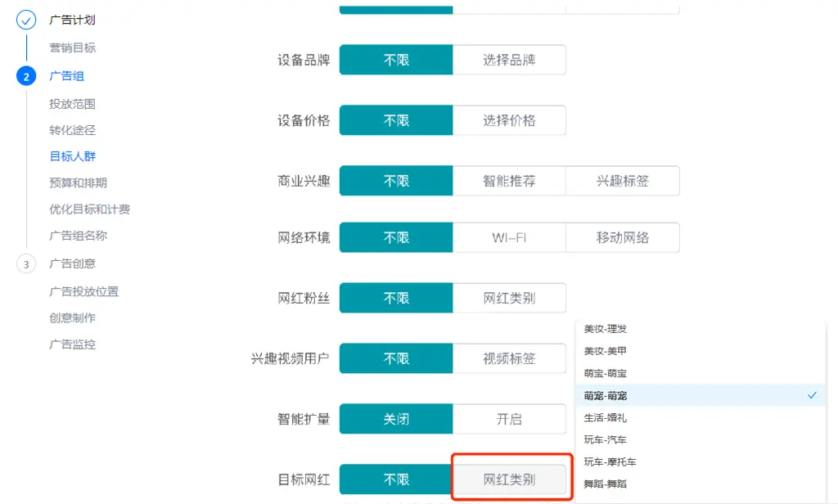Select 智能推荐 for 商业兴趣
The width and height of the screenshot is (838, 504).
click(x=509, y=181)
